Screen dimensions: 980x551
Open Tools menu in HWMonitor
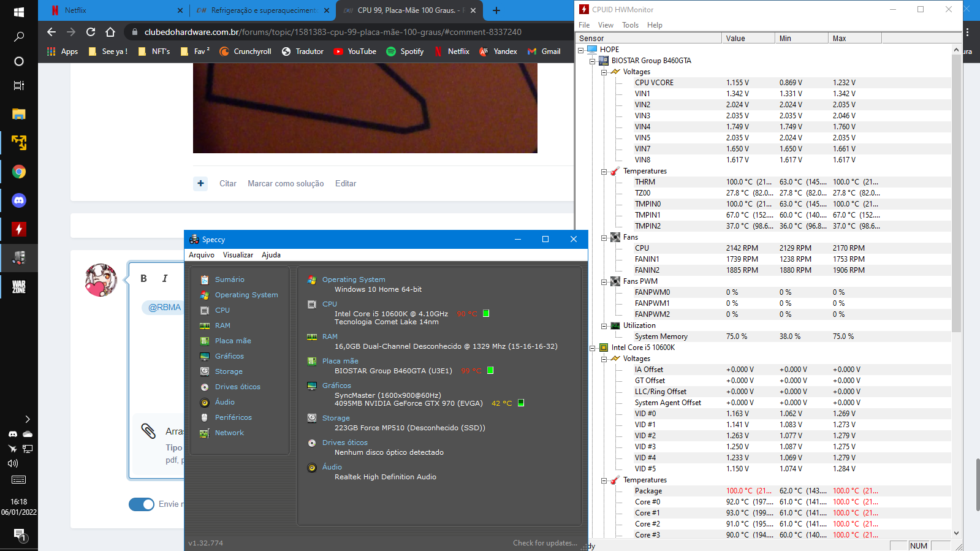(630, 25)
